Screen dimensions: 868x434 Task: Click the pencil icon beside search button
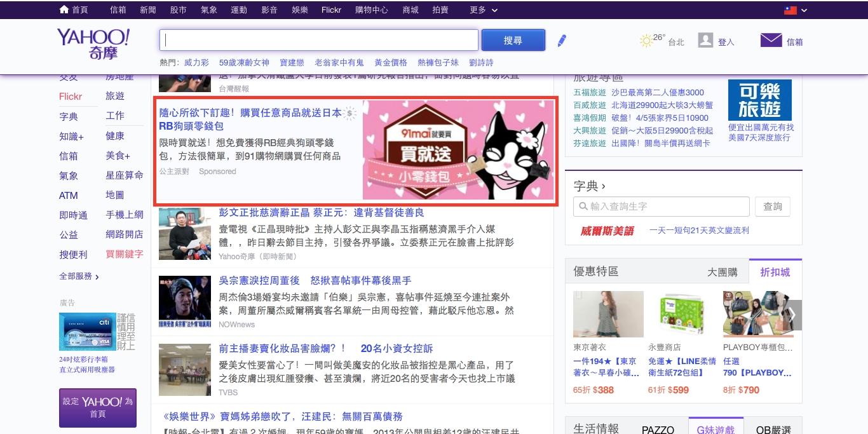(x=561, y=41)
